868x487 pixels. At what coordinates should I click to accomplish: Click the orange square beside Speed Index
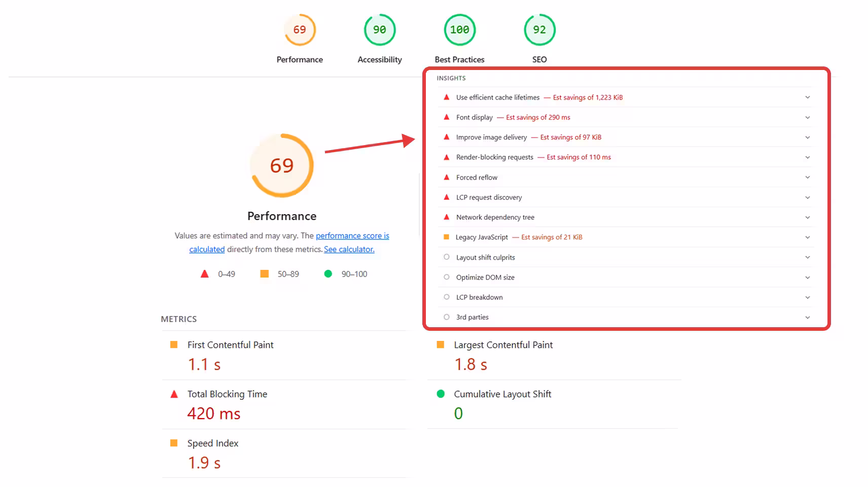pos(174,443)
